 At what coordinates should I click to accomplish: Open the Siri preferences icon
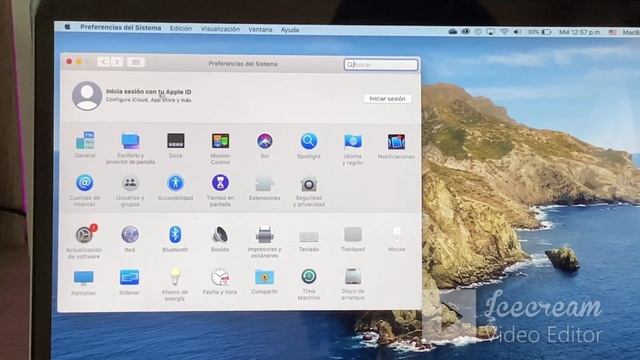point(264,141)
